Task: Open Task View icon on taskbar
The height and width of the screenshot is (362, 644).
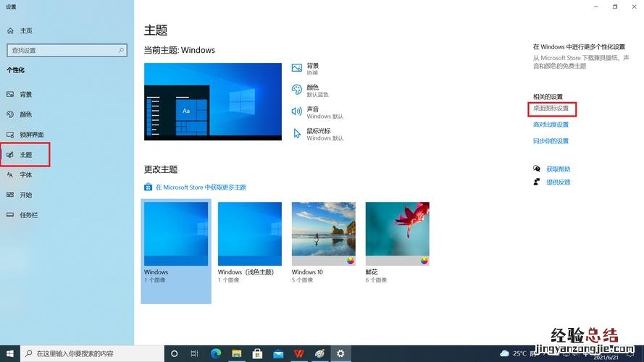Action: [x=195, y=353]
